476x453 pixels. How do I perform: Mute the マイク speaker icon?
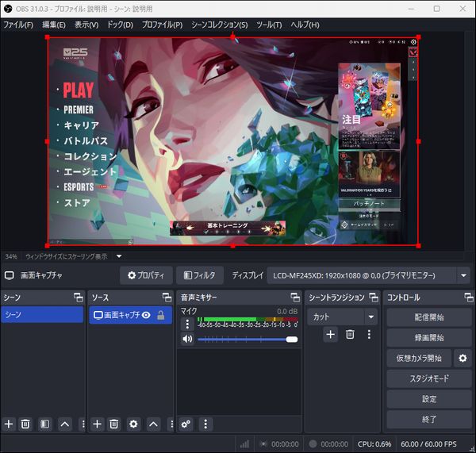pyautogui.click(x=187, y=339)
